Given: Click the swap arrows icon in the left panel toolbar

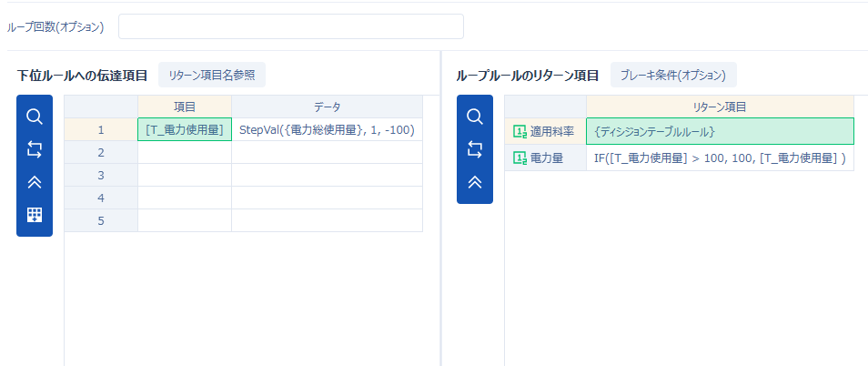Looking at the screenshot, I should (x=35, y=149).
